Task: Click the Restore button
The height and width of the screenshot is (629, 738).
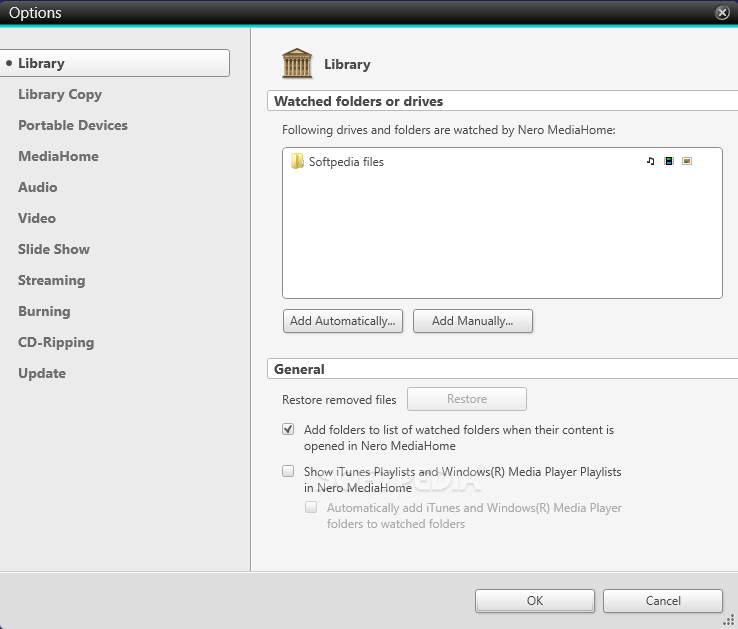Action: point(467,399)
